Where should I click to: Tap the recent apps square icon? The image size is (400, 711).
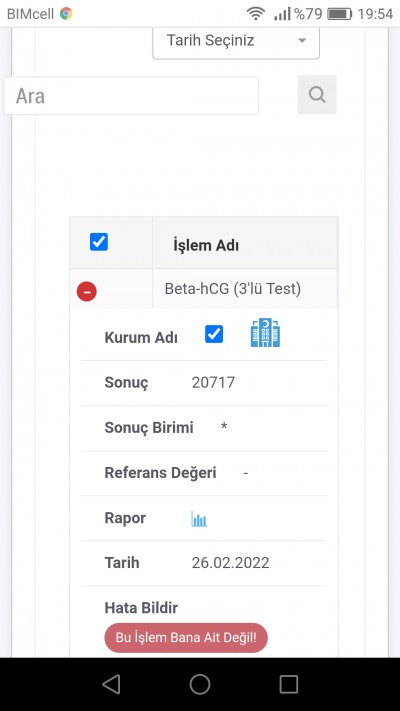point(288,684)
